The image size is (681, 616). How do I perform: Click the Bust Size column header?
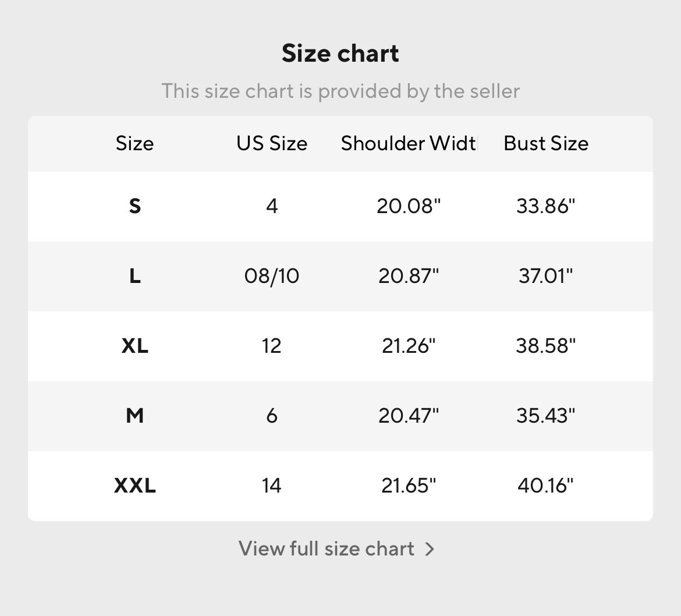546,143
